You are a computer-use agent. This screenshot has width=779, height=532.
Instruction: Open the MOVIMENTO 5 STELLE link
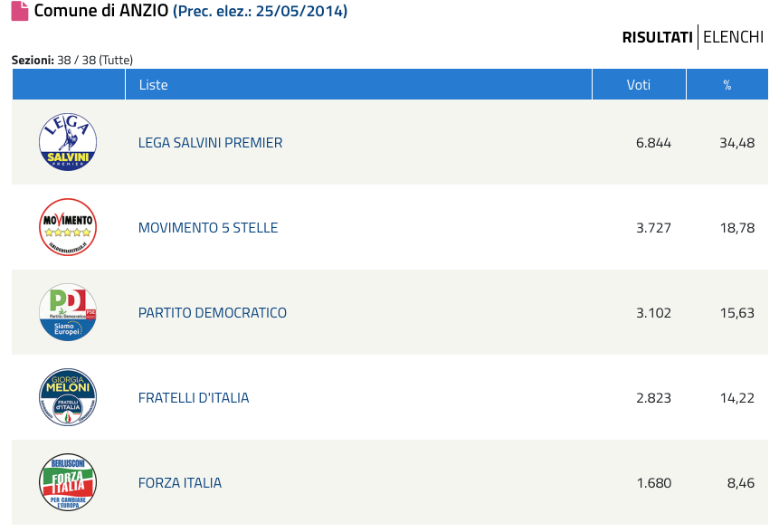[208, 227]
